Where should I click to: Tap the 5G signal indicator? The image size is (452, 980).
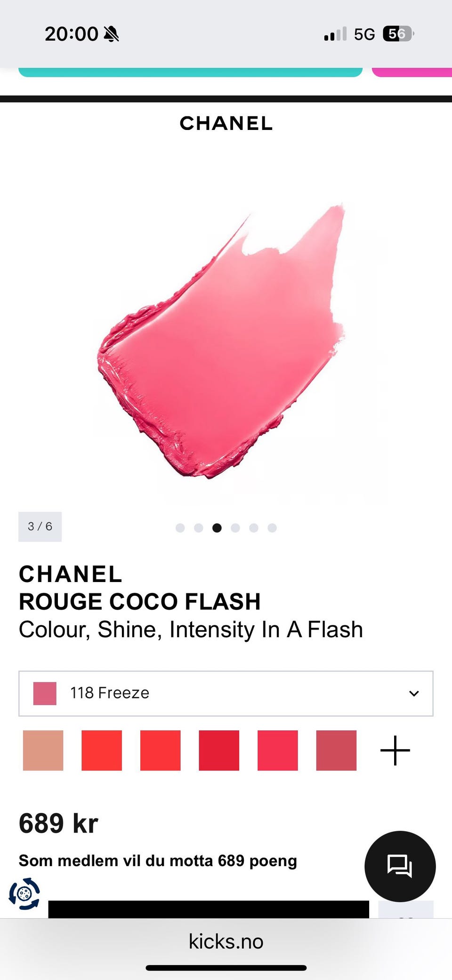[x=364, y=34]
